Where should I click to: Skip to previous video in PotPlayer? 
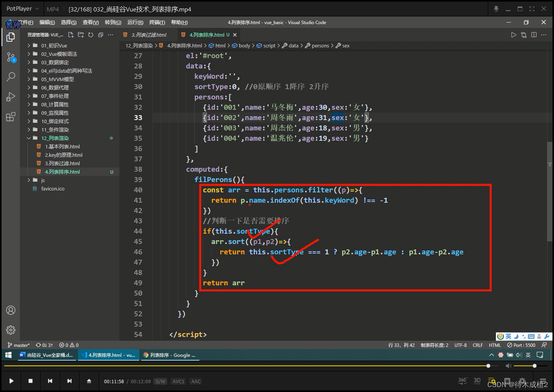(x=50, y=381)
